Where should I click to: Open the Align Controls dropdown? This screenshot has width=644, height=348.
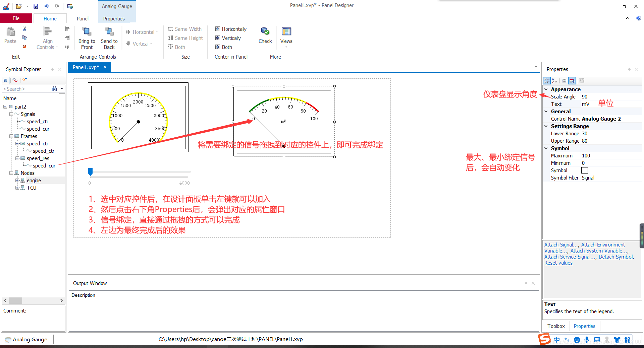(x=47, y=38)
